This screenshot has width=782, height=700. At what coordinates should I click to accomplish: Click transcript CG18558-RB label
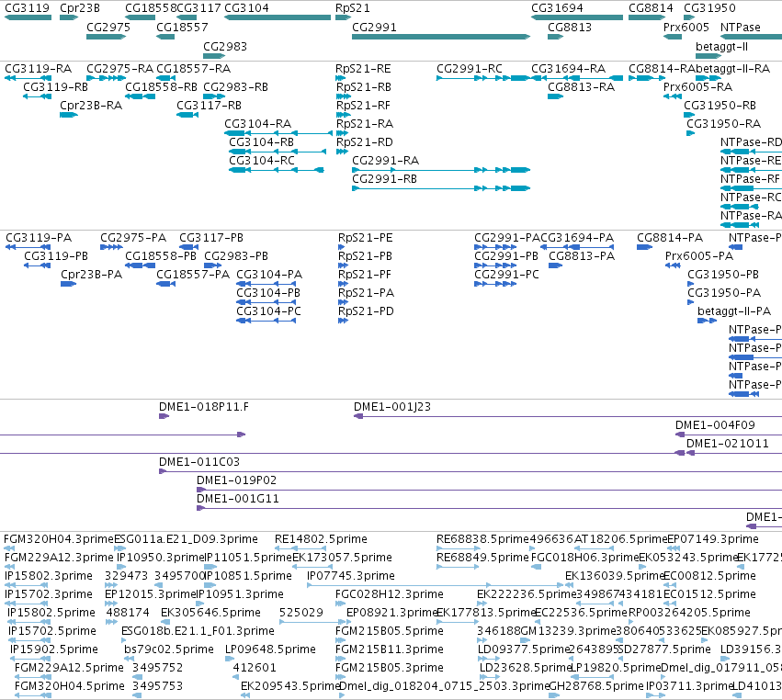pyautogui.click(x=161, y=86)
